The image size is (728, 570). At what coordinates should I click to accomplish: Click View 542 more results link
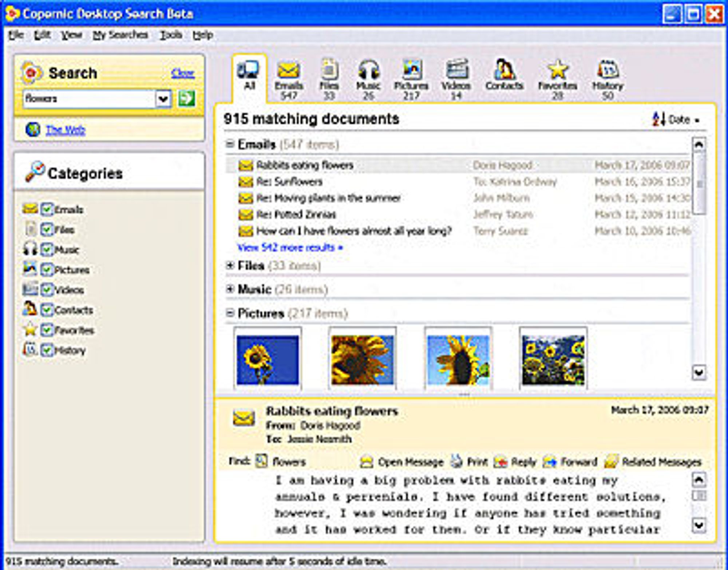290,248
